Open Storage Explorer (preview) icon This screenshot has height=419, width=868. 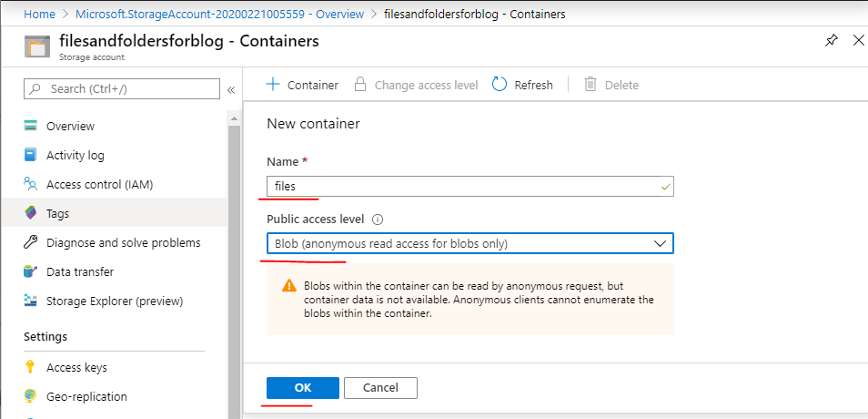[31, 301]
